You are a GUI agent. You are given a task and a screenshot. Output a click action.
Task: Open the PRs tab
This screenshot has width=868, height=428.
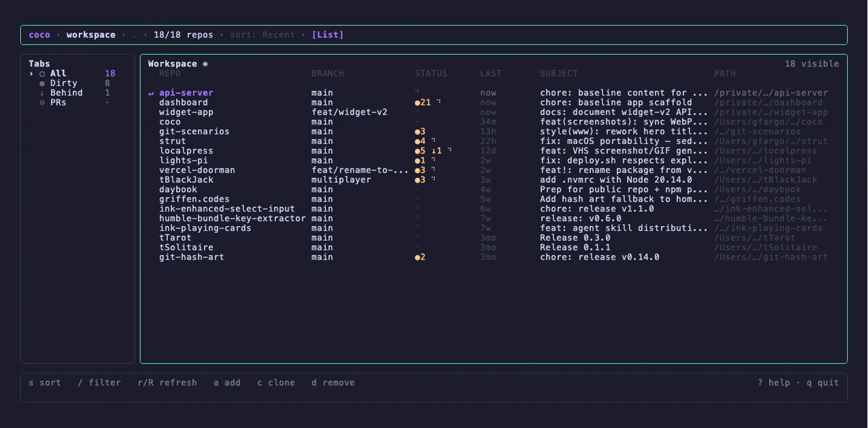(x=72, y=103)
